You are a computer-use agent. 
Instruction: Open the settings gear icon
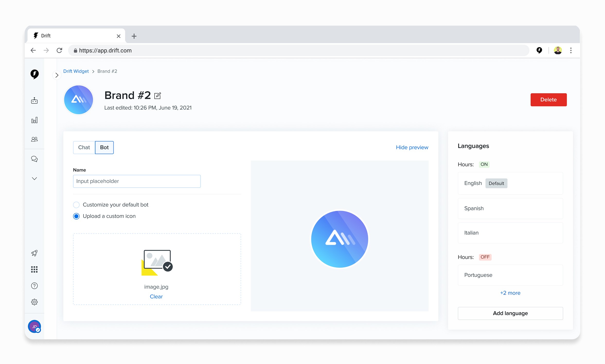point(34,302)
